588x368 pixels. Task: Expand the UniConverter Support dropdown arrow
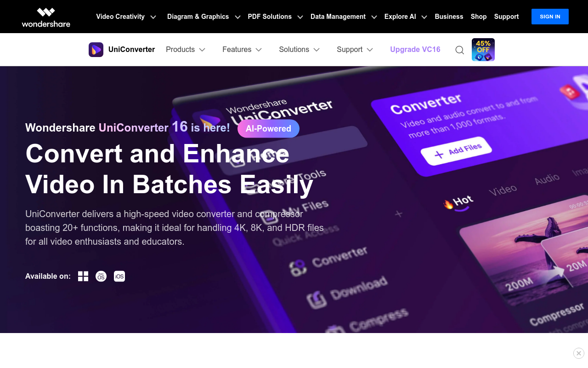(370, 50)
